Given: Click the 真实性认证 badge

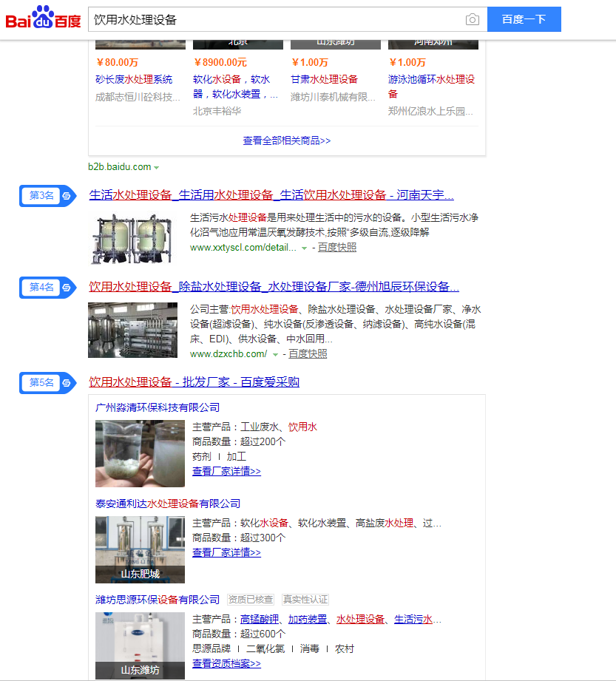Looking at the screenshot, I should [305, 600].
